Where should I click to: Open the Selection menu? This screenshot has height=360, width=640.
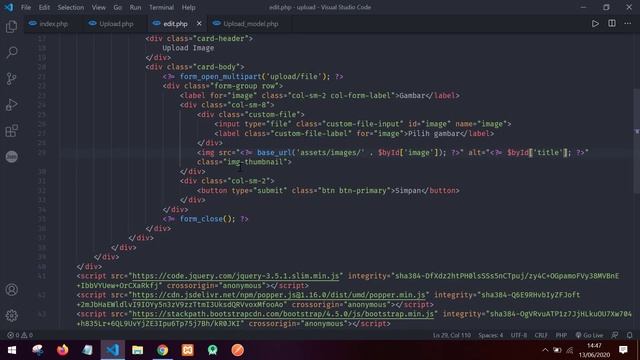click(71, 7)
